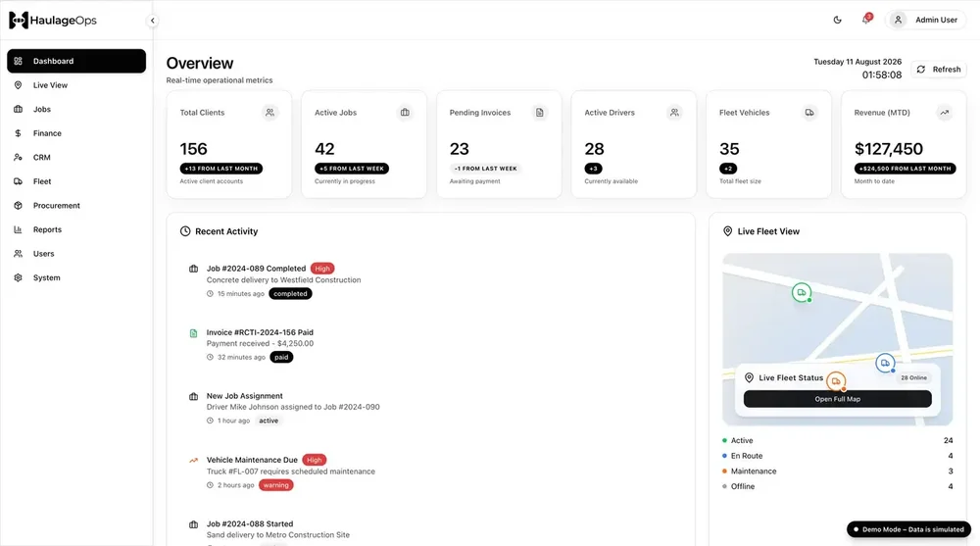Click the +5 FROM LAST WEEK badge

(352, 169)
